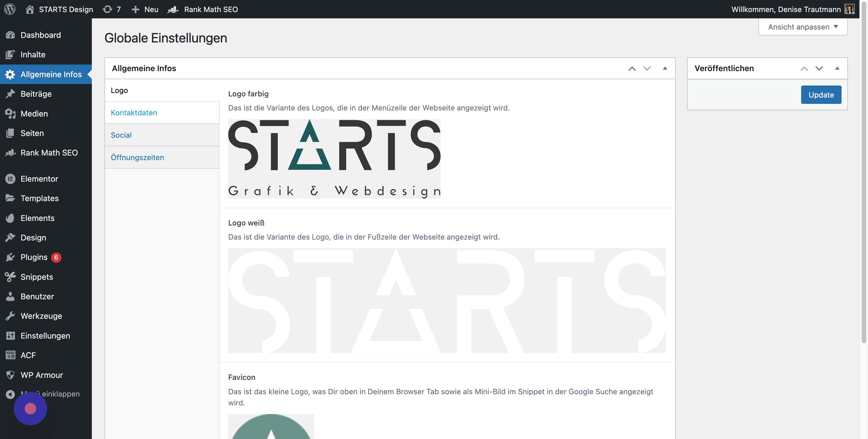Open the updates icon showing 7
868x439 pixels.
[107, 9]
